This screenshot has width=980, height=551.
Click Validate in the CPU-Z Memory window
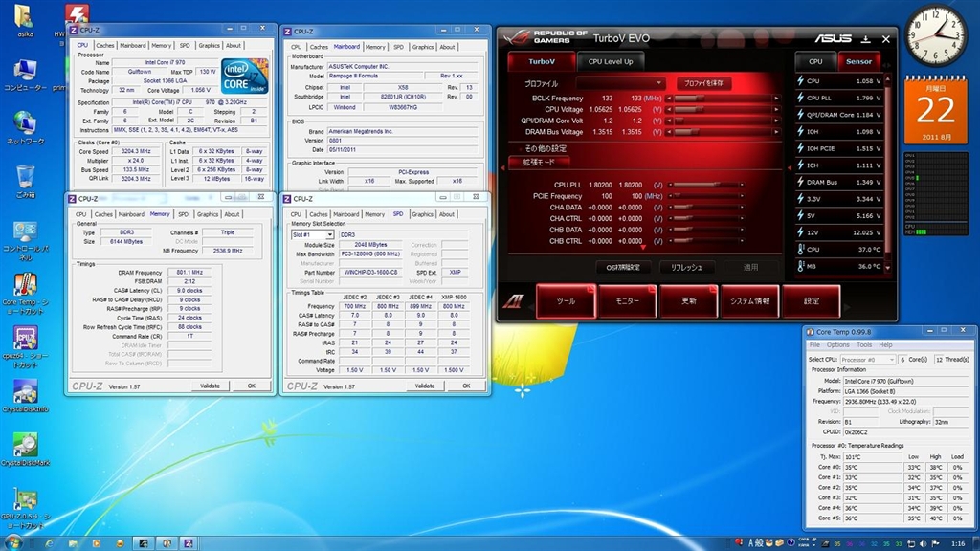(210, 386)
